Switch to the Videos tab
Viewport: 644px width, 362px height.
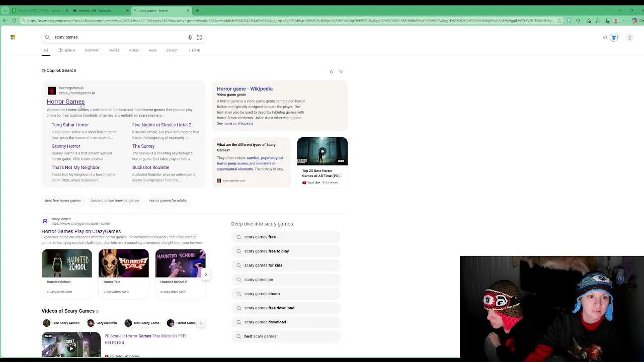(134, 50)
